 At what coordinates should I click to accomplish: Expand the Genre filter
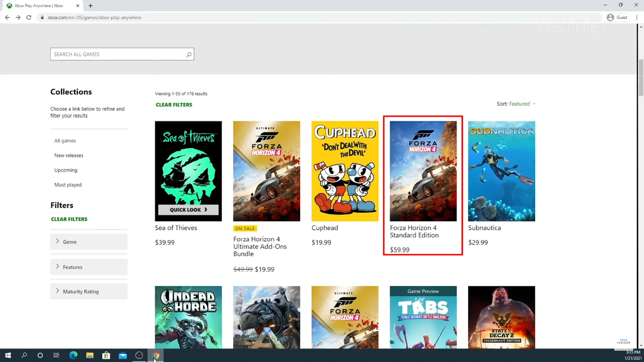click(x=89, y=242)
